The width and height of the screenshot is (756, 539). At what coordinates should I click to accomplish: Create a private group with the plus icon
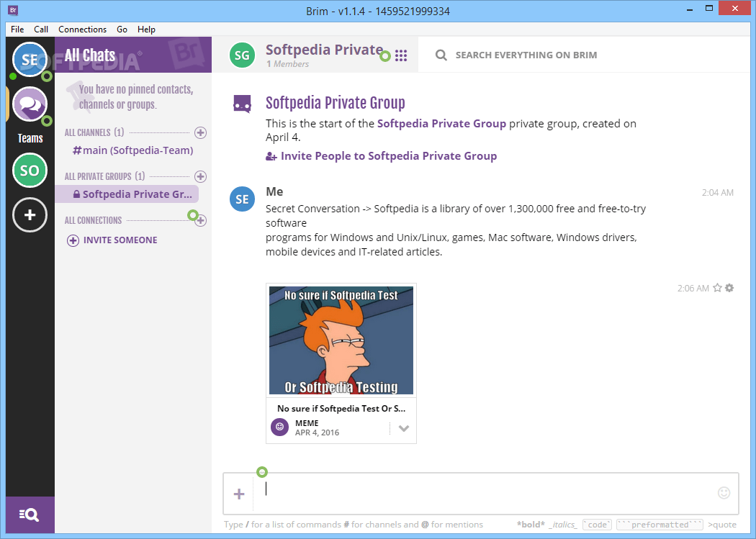coord(201,176)
